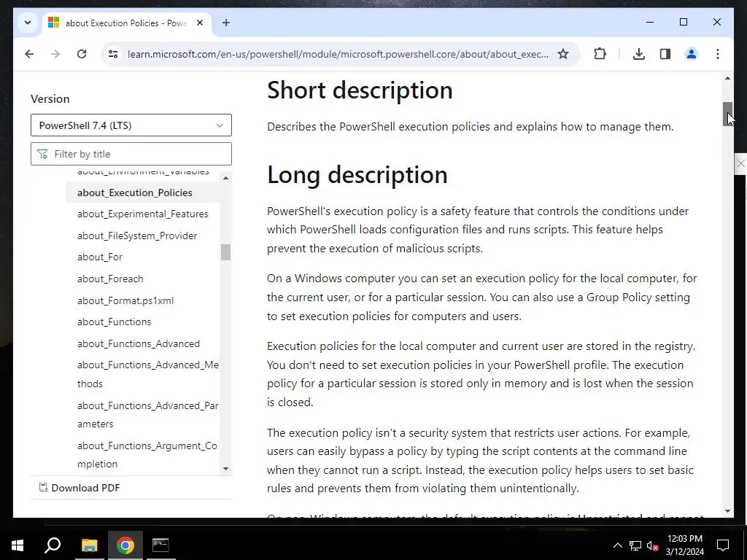Open about_For article

[100, 257]
